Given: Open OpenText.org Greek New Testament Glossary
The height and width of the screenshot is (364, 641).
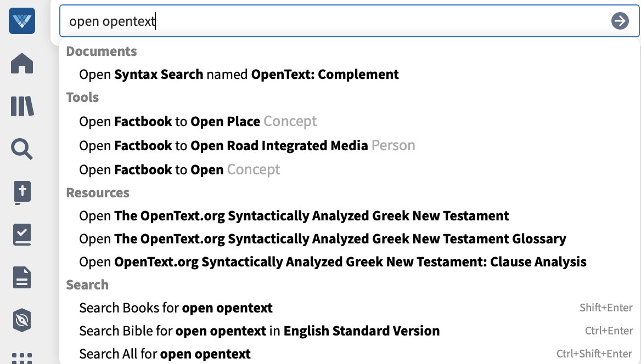Looking at the screenshot, I should click(x=323, y=238).
